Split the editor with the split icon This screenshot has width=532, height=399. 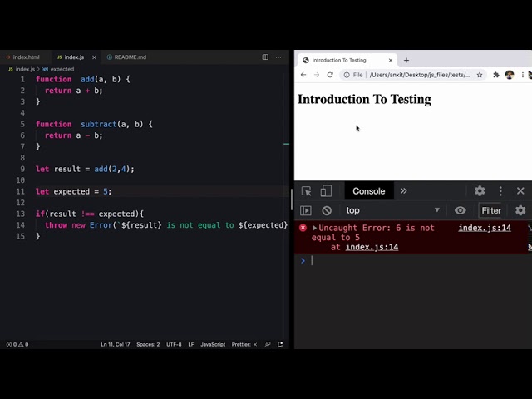(265, 57)
